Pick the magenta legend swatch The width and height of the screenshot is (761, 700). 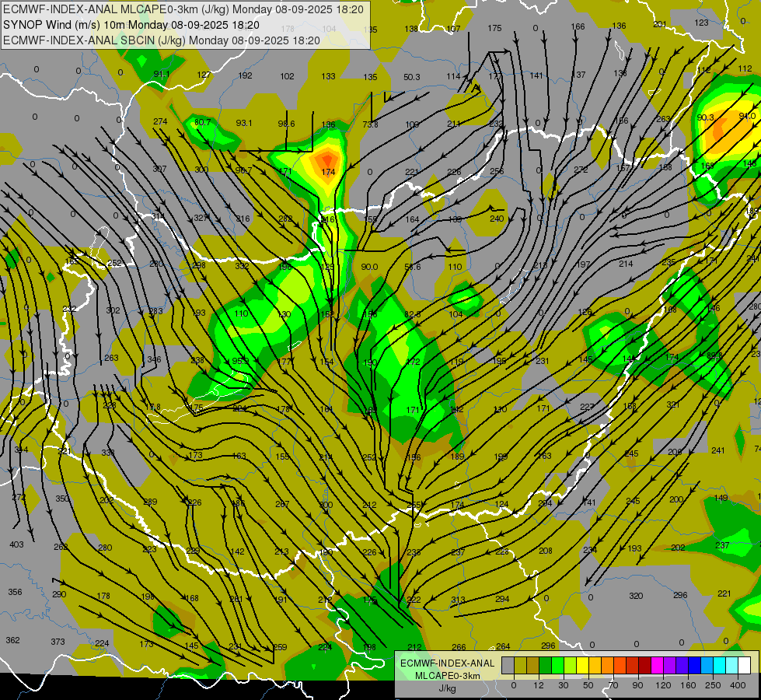click(658, 665)
